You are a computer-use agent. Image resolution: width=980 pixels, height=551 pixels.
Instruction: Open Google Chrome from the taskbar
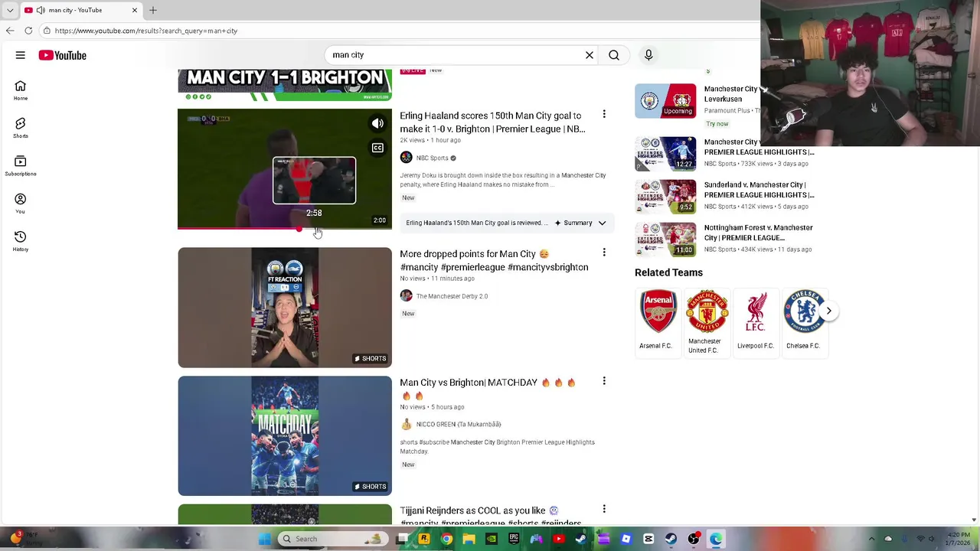[x=446, y=539]
